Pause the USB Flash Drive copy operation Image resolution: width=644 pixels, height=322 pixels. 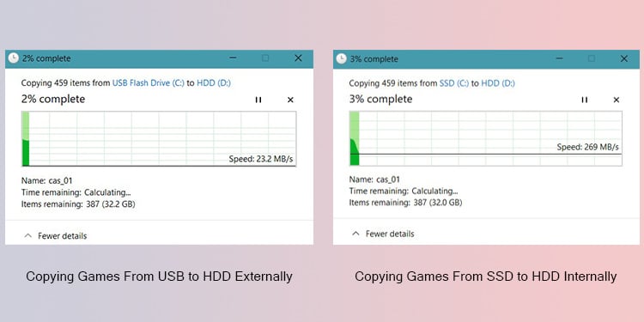point(258,100)
